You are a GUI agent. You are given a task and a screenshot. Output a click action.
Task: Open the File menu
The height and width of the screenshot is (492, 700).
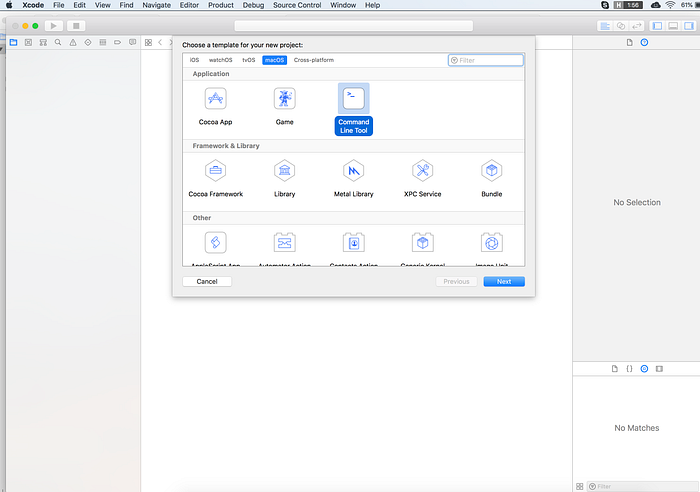pyautogui.click(x=58, y=5)
